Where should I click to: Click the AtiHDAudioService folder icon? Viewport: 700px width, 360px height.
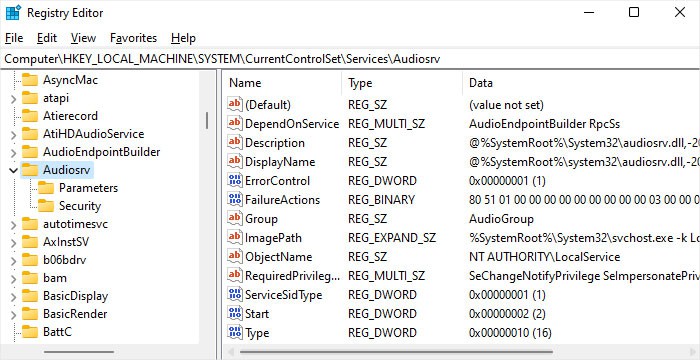click(x=30, y=134)
